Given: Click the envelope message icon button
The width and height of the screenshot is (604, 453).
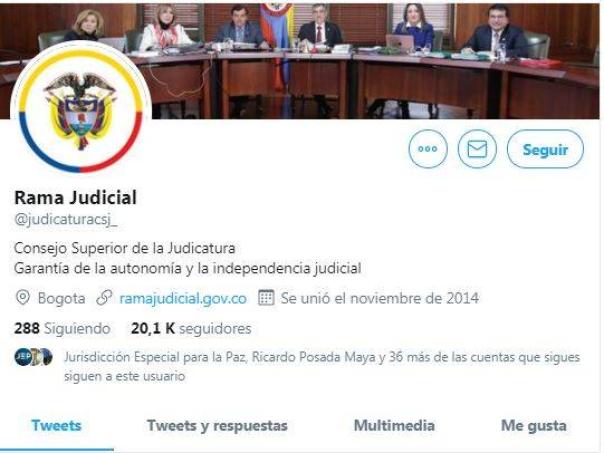Looking at the screenshot, I should (x=477, y=149).
